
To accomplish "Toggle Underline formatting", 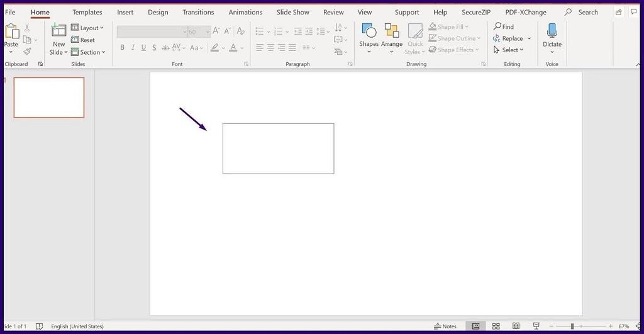I will point(143,48).
